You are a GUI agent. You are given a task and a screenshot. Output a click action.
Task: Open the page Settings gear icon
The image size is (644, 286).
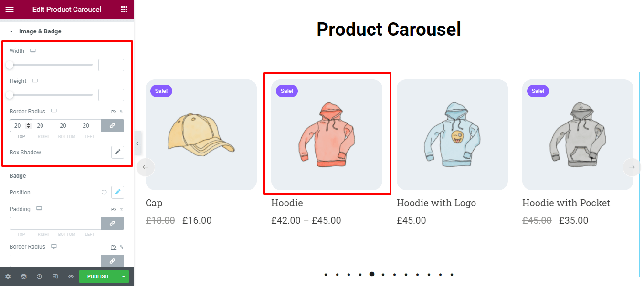pyautogui.click(x=8, y=276)
